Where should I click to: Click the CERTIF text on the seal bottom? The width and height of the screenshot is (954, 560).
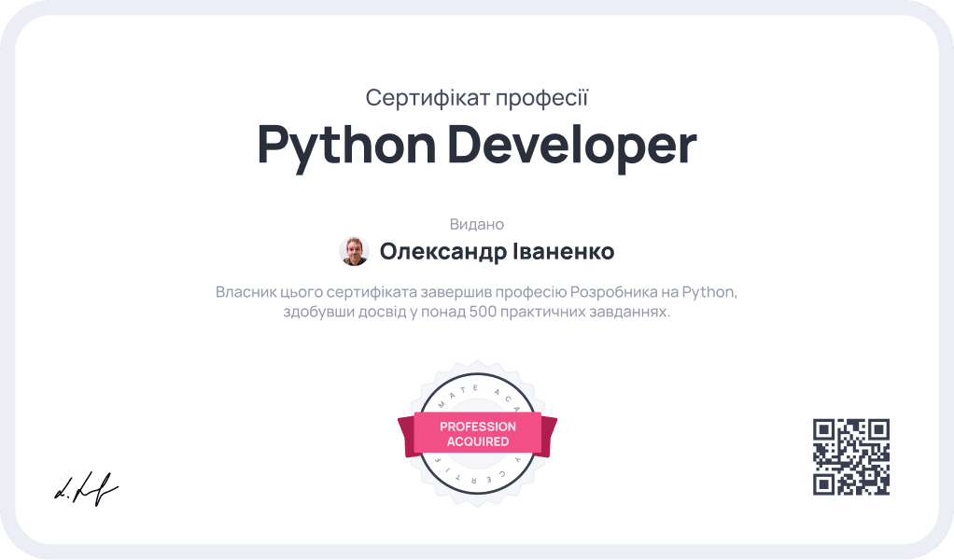pyautogui.click(x=478, y=474)
